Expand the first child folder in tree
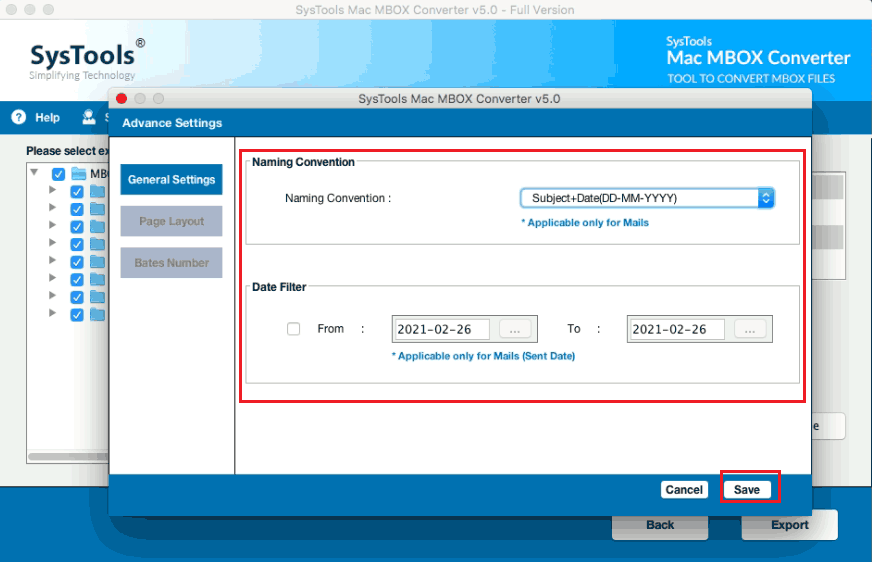This screenshot has width=872, height=562. (52, 190)
